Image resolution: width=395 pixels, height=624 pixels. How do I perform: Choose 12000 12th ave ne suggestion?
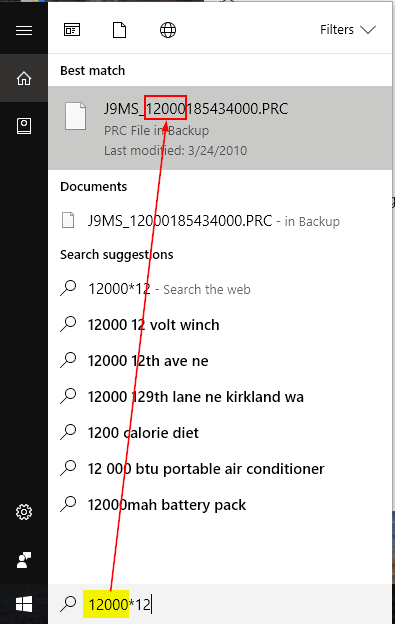coord(220,361)
